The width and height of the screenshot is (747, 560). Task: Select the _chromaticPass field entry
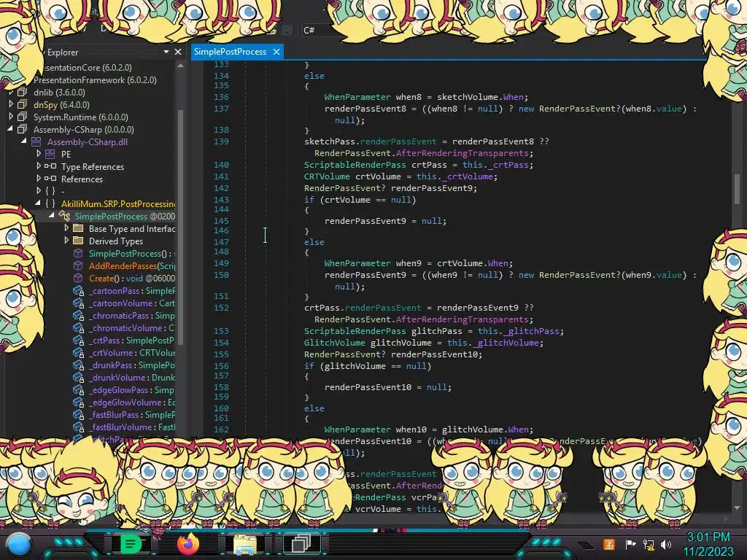pos(131,315)
